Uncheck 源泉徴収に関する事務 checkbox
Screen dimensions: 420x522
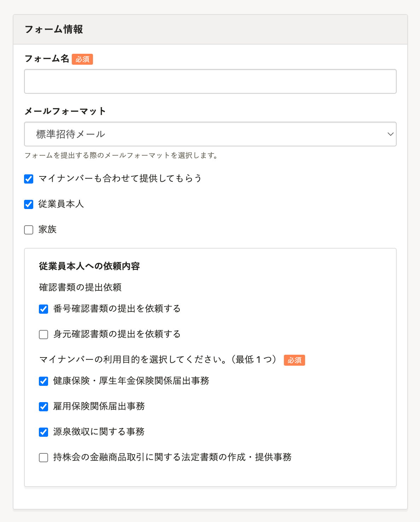[43, 432]
